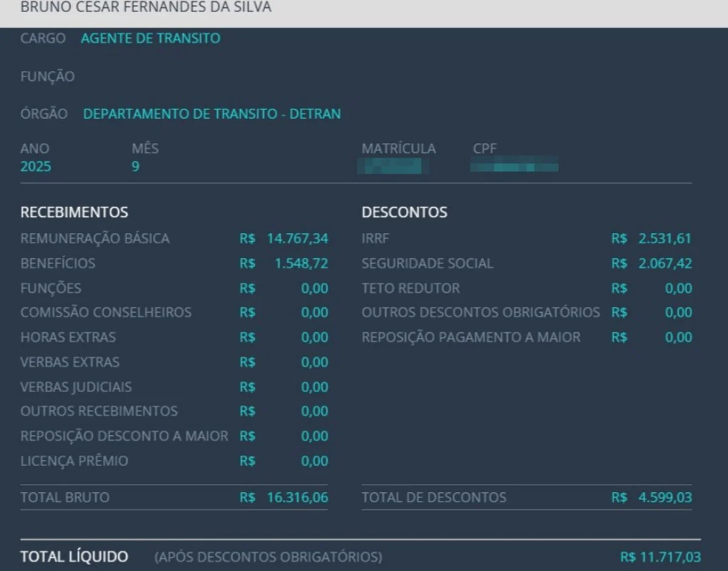Click the blurred Matrícula value
Image resolution: width=728 pixels, height=571 pixels.
click(x=393, y=166)
